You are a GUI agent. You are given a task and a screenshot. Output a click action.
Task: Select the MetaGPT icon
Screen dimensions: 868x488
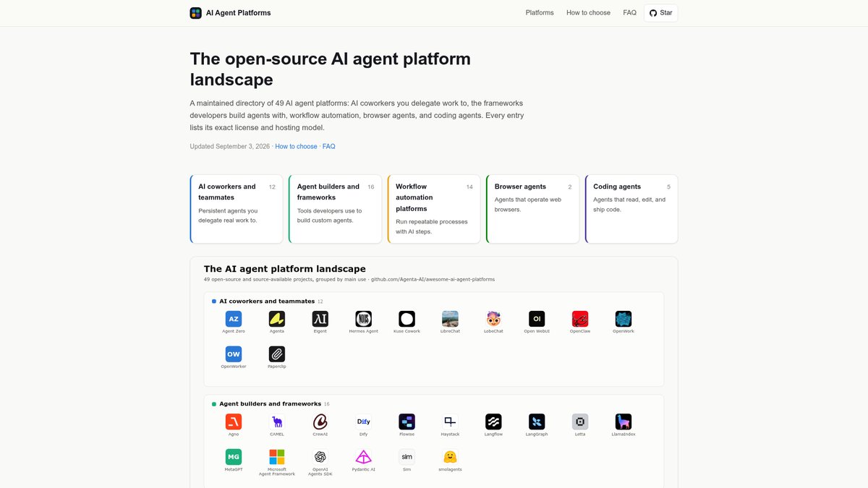pyautogui.click(x=234, y=457)
